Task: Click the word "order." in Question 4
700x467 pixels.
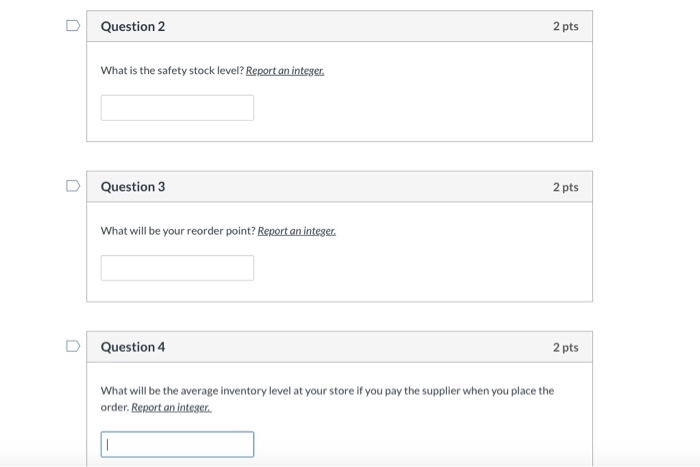Action: [x=114, y=408]
